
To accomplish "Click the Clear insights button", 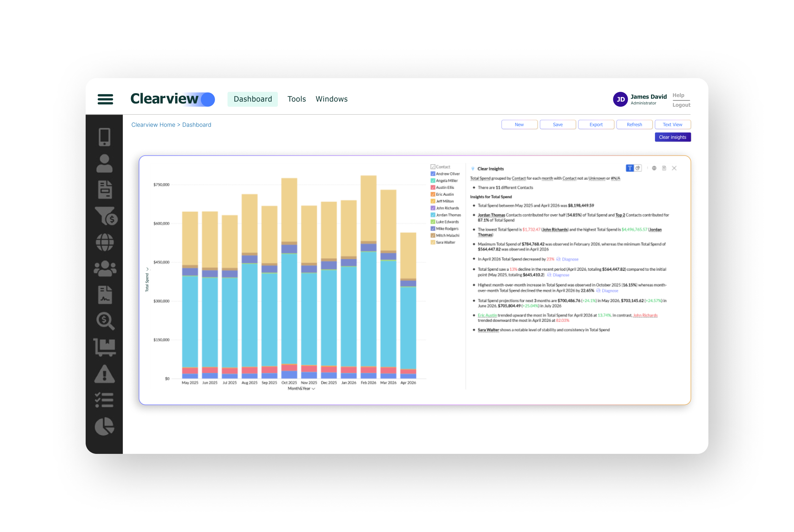I will point(673,137).
